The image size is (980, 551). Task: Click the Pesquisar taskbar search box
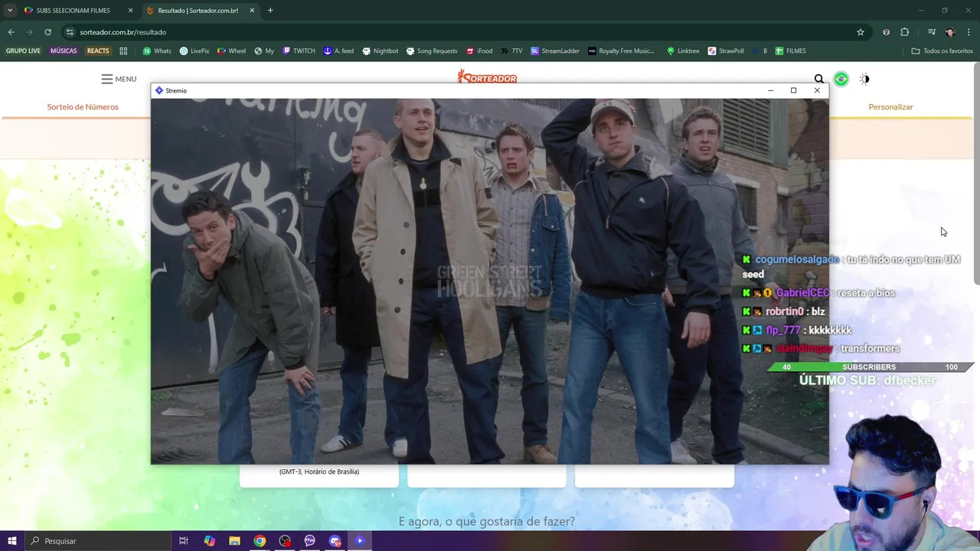coord(97,541)
